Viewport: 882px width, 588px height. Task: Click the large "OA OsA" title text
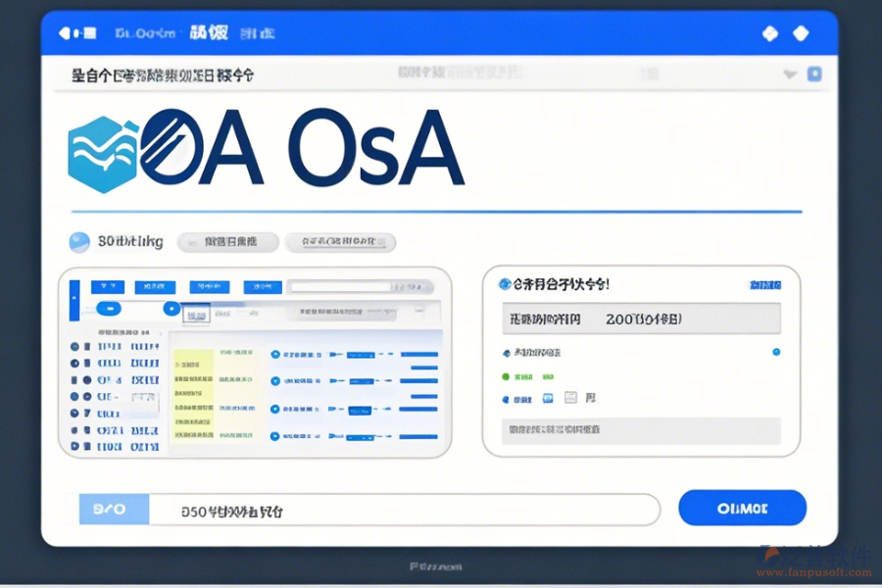click(x=303, y=147)
